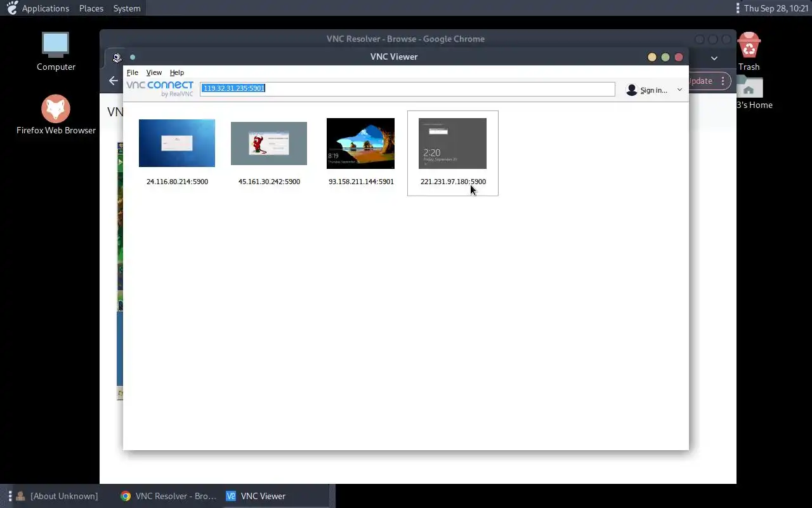Open the System menu
The image size is (812, 508).
tap(127, 8)
